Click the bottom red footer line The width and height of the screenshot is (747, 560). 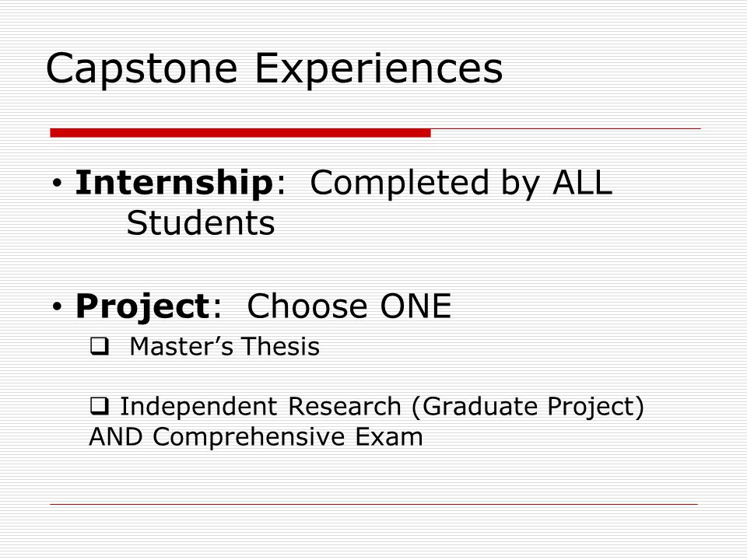374,504
